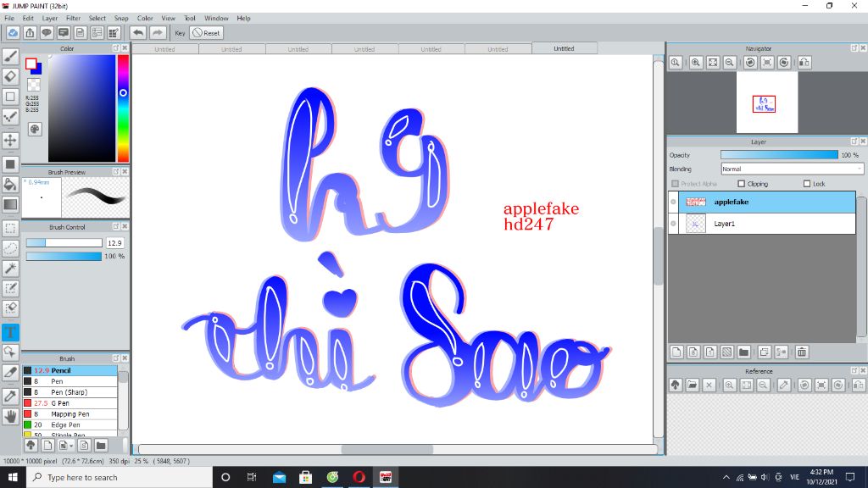This screenshot has height=488, width=868.
Task: Click the taskbar search box
Action: click(x=120, y=477)
